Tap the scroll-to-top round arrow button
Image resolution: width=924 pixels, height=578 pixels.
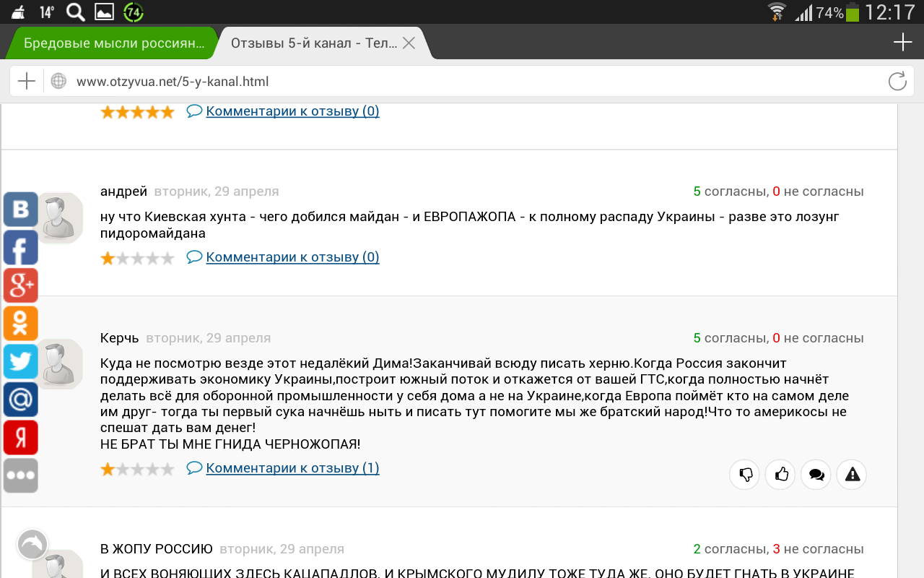(x=32, y=545)
